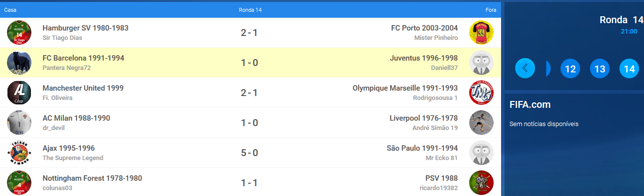Image resolution: width=644 pixels, height=196 pixels.
Task: Click Mister Pinheiro yellow shirt avatar
Action: point(481,33)
